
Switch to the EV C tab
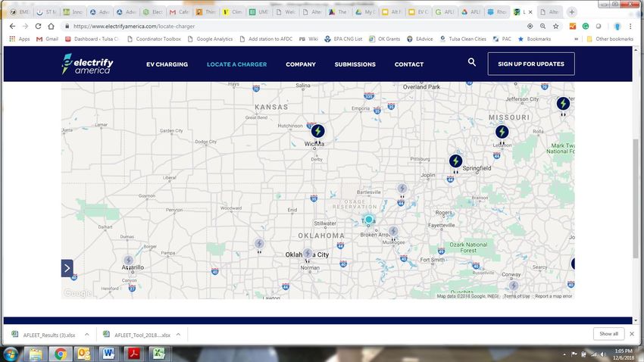click(x=418, y=12)
